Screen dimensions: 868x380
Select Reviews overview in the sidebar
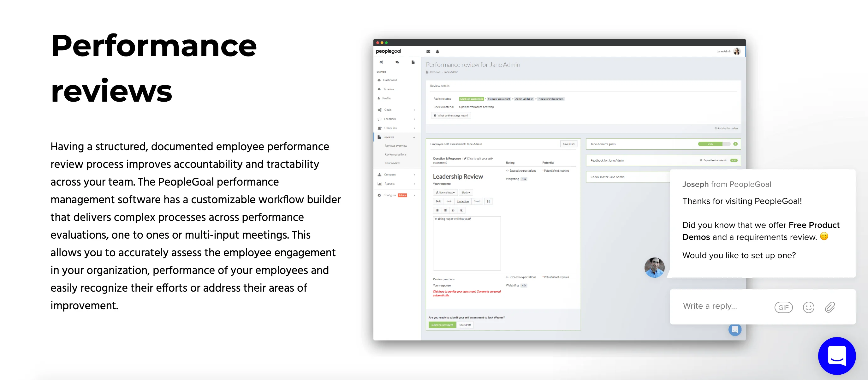click(396, 146)
